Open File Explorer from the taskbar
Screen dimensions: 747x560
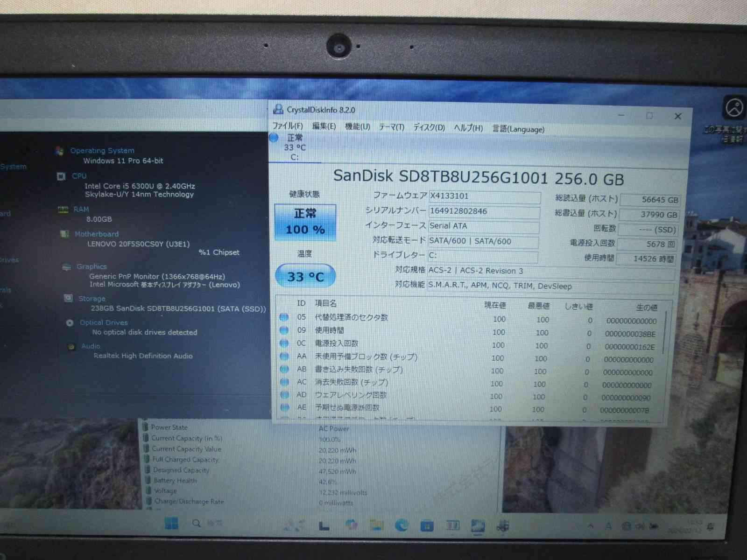376,525
